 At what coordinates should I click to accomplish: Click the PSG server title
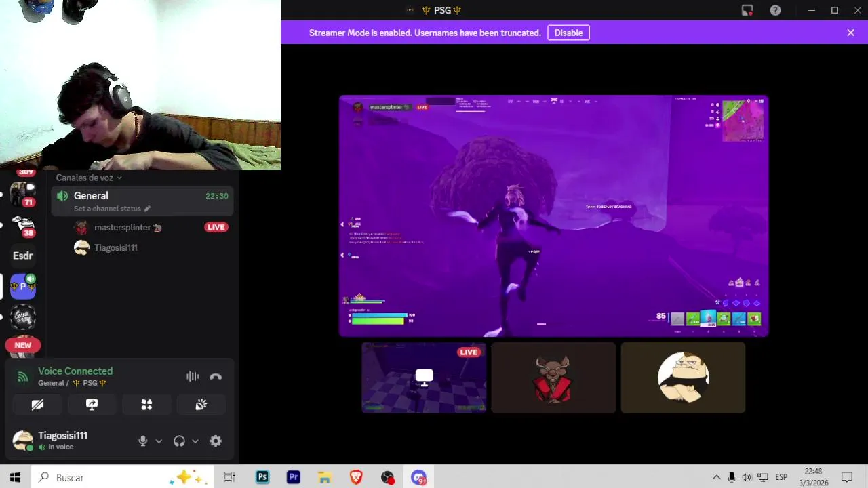[442, 10]
